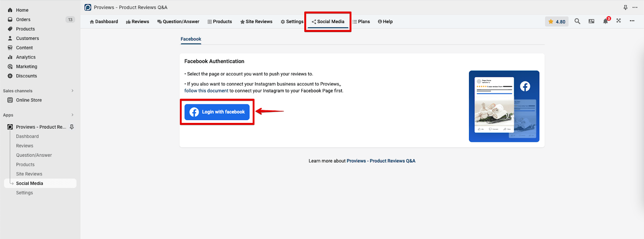The height and width of the screenshot is (239, 644).
Task: Select the Facebook sub-tab
Action: (x=191, y=39)
